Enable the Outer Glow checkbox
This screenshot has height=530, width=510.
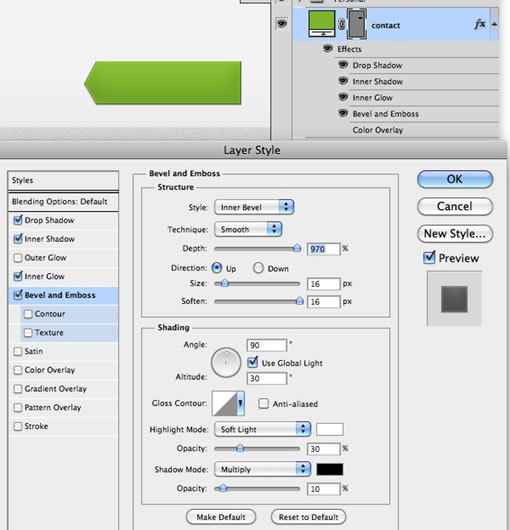(x=18, y=258)
